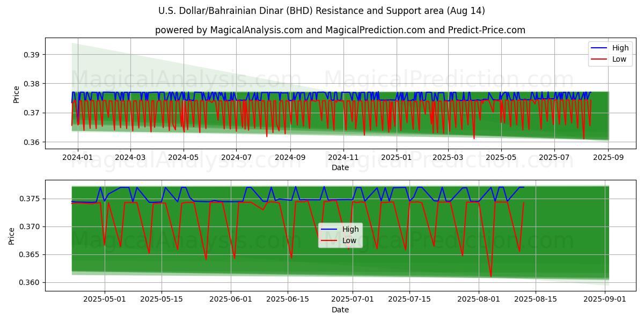644x322 pixels.
Task: Click the 0.365 tick label on bottom chart
Action: pyautogui.click(x=30, y=254)
